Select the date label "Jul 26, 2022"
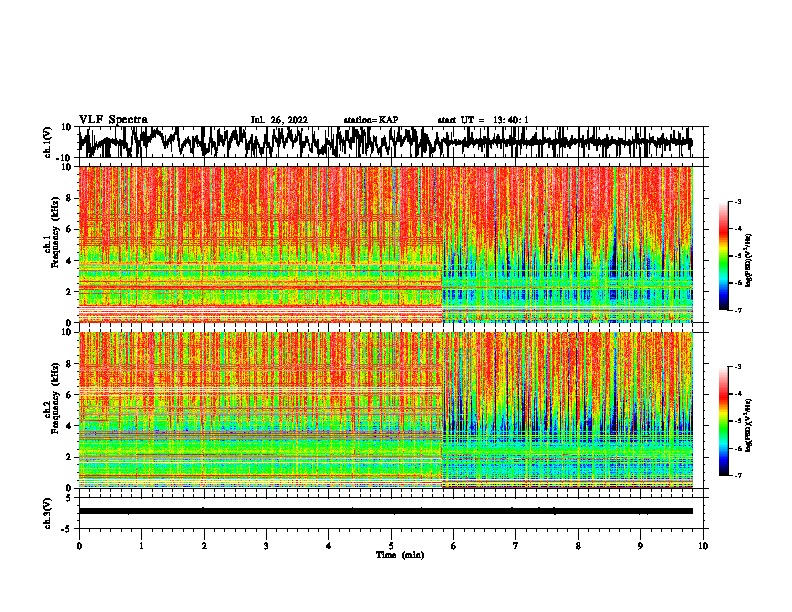 279,120
